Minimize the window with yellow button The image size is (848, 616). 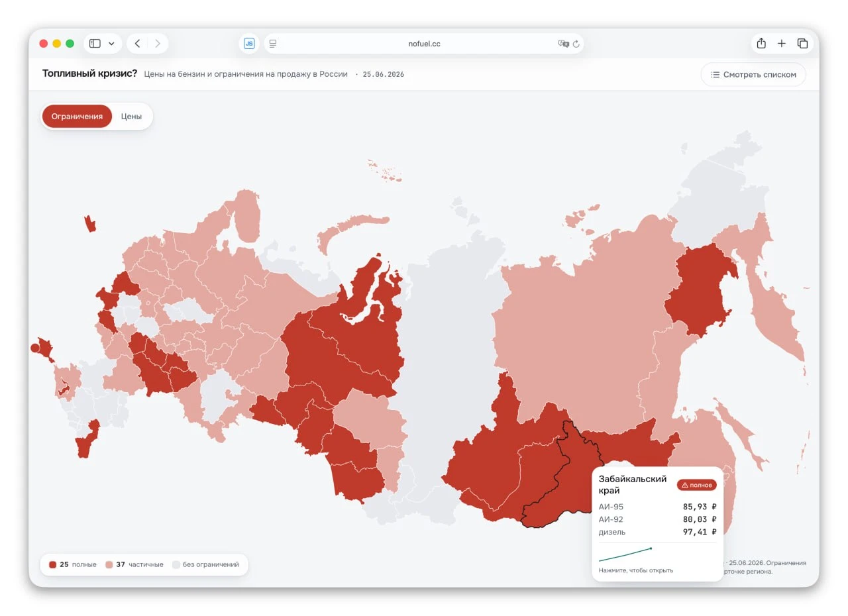57,44
